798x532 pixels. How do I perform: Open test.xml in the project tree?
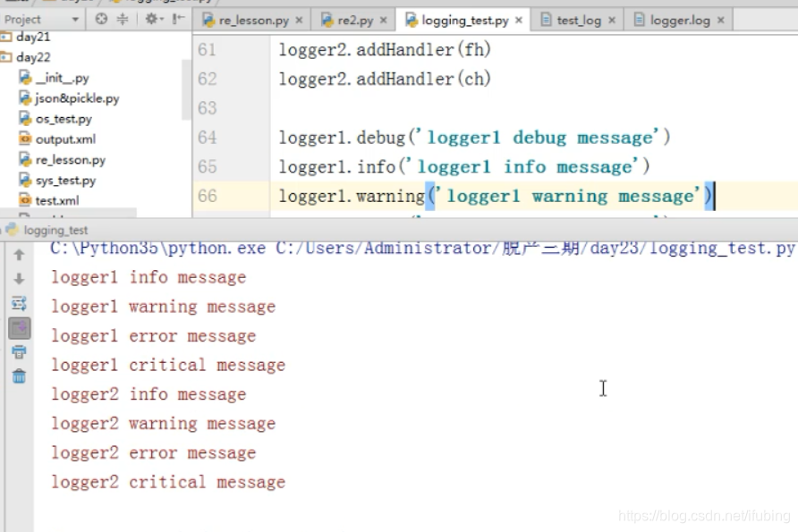57,200
